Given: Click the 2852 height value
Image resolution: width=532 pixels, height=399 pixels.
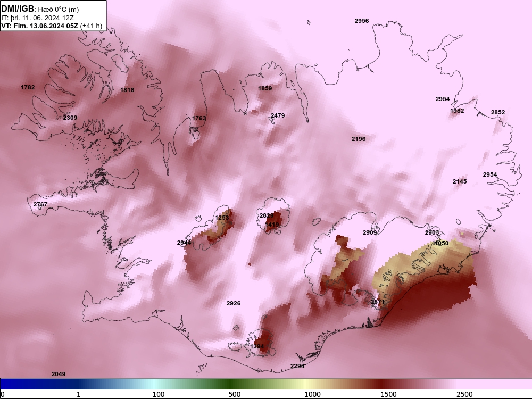Looking at the screenshot, I should click(498, 112).
